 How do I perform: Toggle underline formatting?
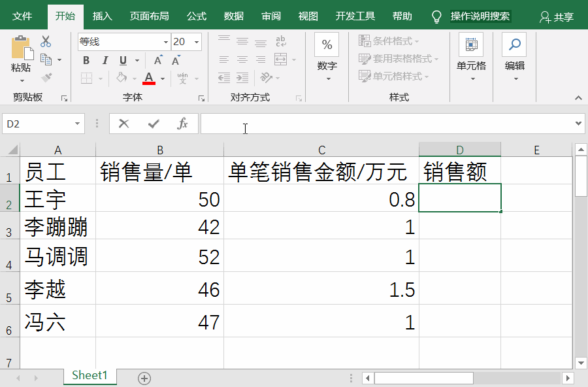point(123,60)
